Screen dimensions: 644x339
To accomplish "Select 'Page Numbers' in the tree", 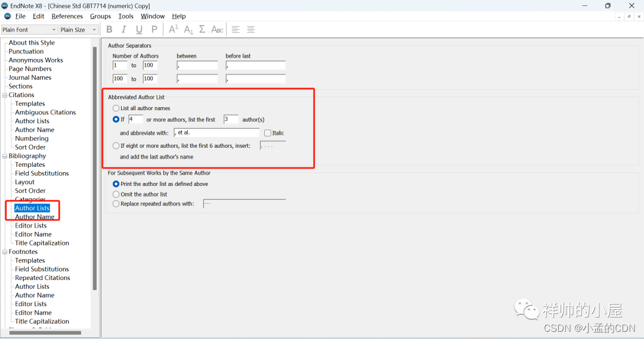I will click(30, 69).
